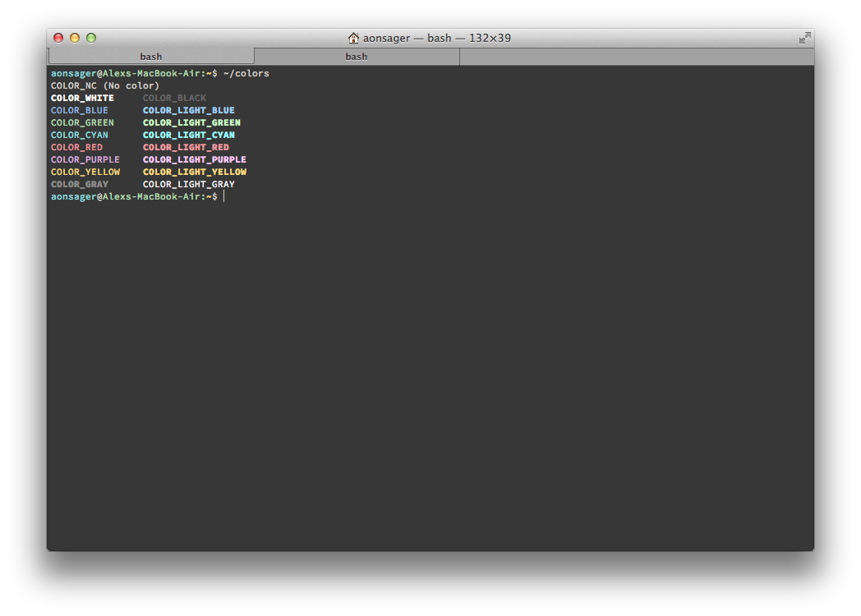The width and height of the screenshot is (861, 616).
Task: Click the blinking cursor at the last prompt
Action: pos(223,196)
